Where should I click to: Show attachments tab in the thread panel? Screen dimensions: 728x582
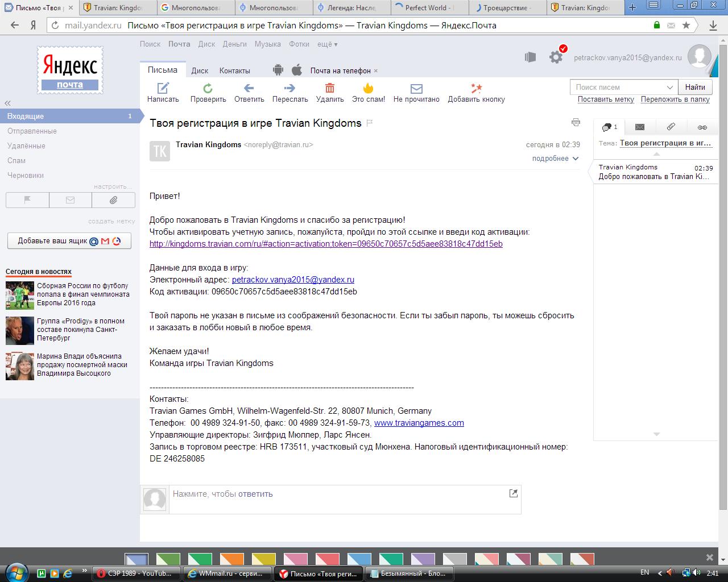coord(671,127)
